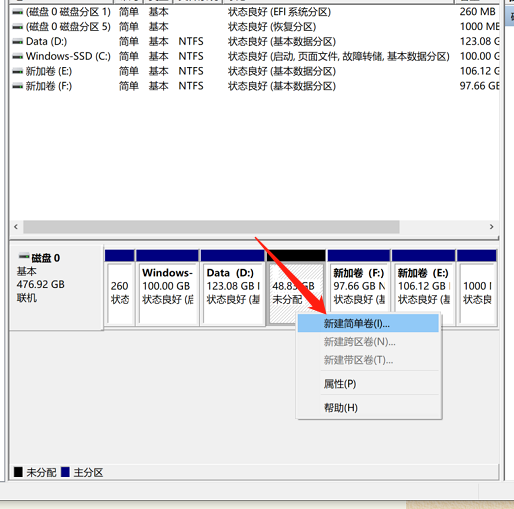
Task: Click NTFS cell in Data (D:) row
Action: (191, 42)
